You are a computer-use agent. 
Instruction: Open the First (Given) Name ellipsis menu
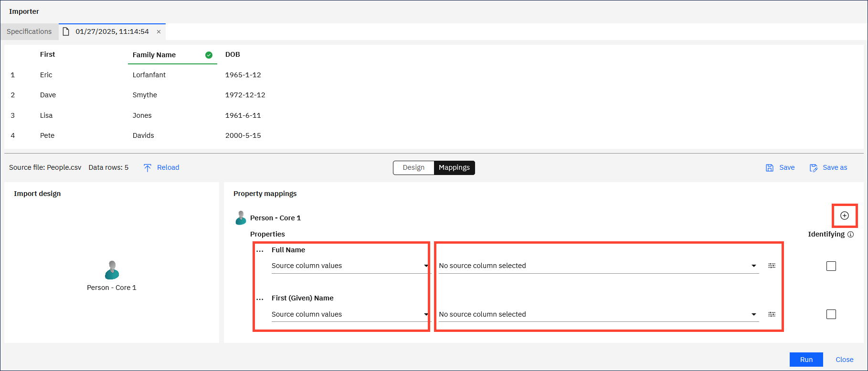point(260,299)
